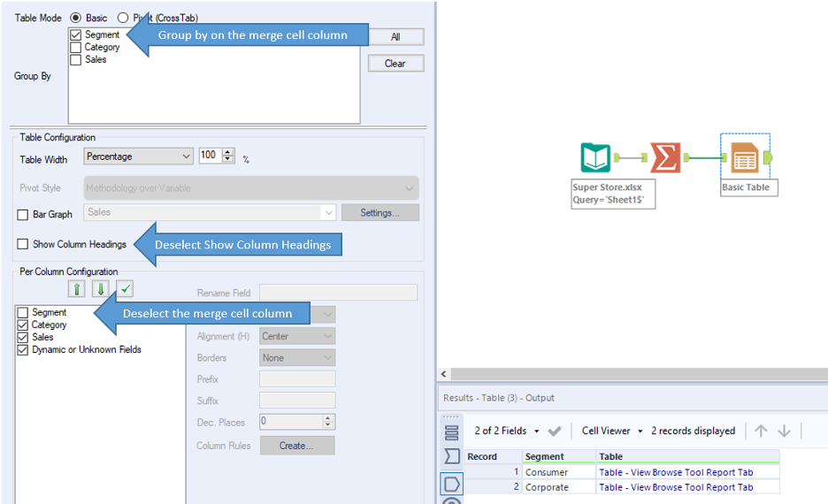
Task: Click the Input Data output anchor
Action: (x=617, y=157)
